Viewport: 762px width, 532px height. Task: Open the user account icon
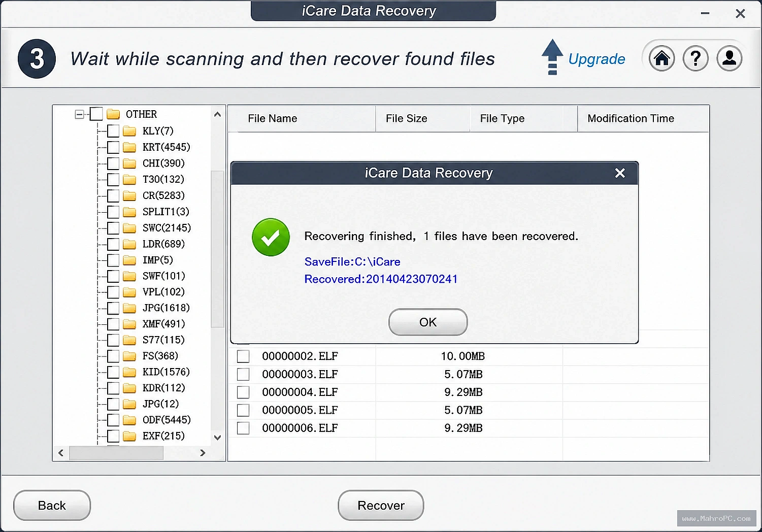pyautogui.click(x=730, y=58)
